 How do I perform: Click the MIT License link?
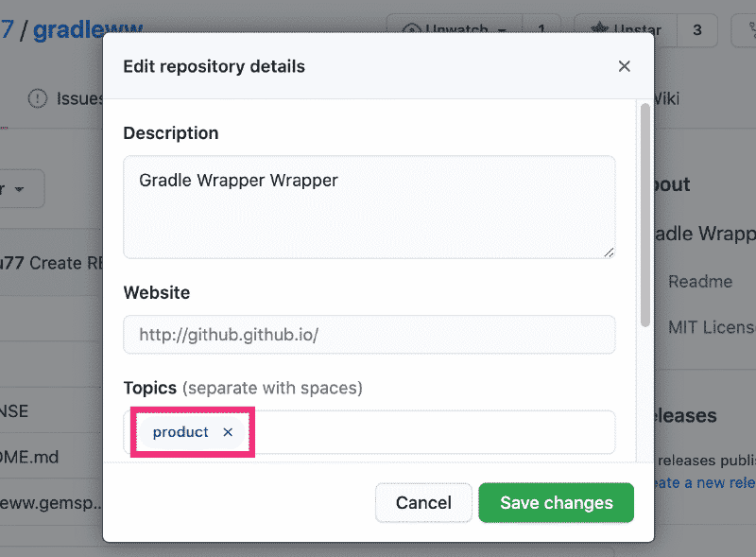[x=711, y=328]
